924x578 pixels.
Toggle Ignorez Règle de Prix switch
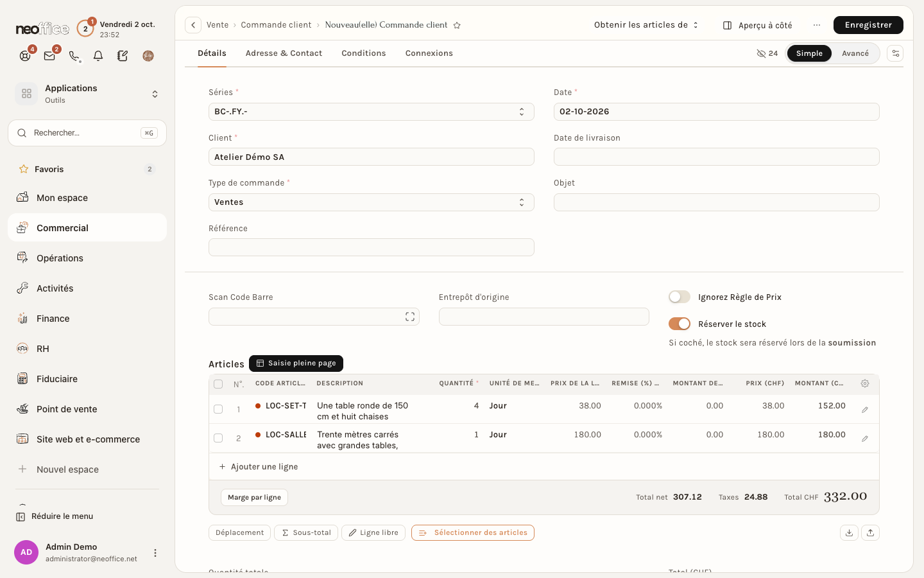[x=680, y=297]
